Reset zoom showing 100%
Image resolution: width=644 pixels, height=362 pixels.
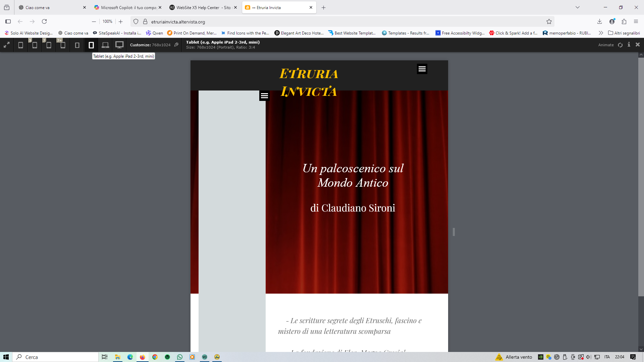point(107,21)
